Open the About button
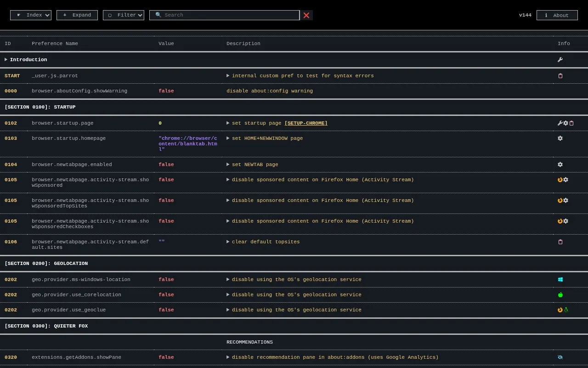Screen dimensions: 588x368 click(557, 15)
